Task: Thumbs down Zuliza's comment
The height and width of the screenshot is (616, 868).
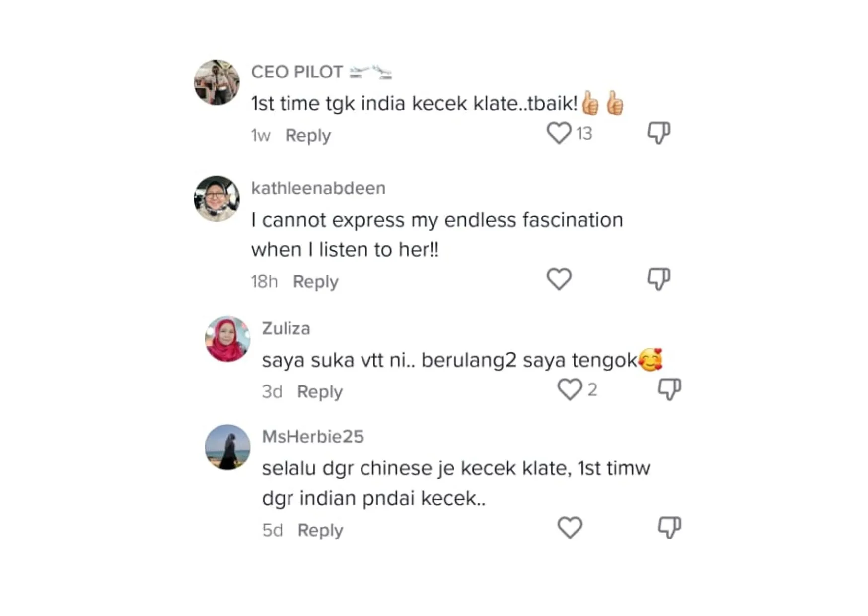Action: click(x=669, y=389)
